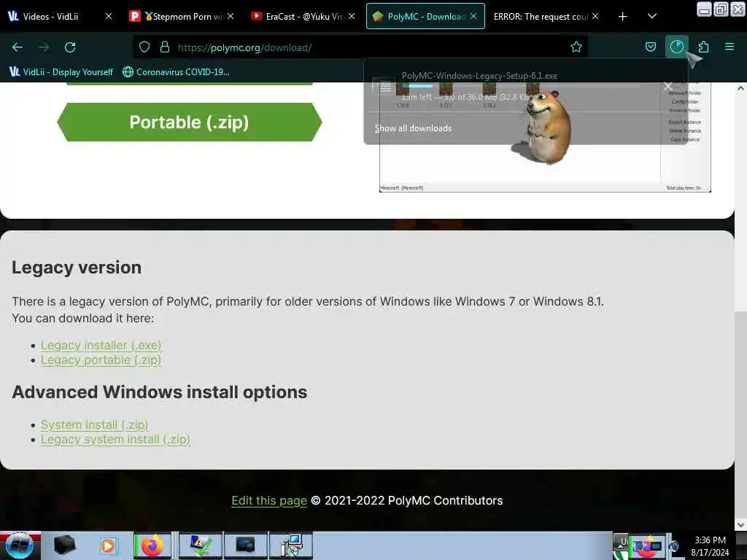747x560 pixels.
Task: Open Firefox hamburger application menu
Action: coord(729,47)
